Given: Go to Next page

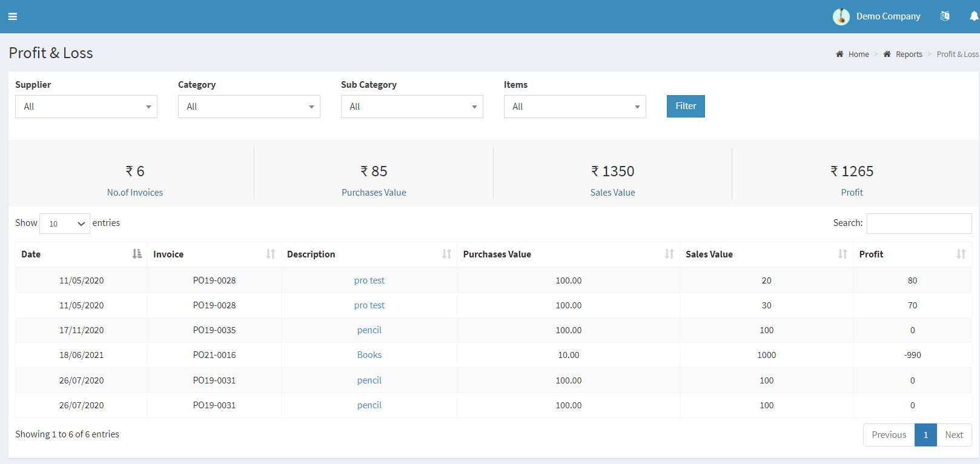Looking at the screenshot, I should click(x=954, y=435).
